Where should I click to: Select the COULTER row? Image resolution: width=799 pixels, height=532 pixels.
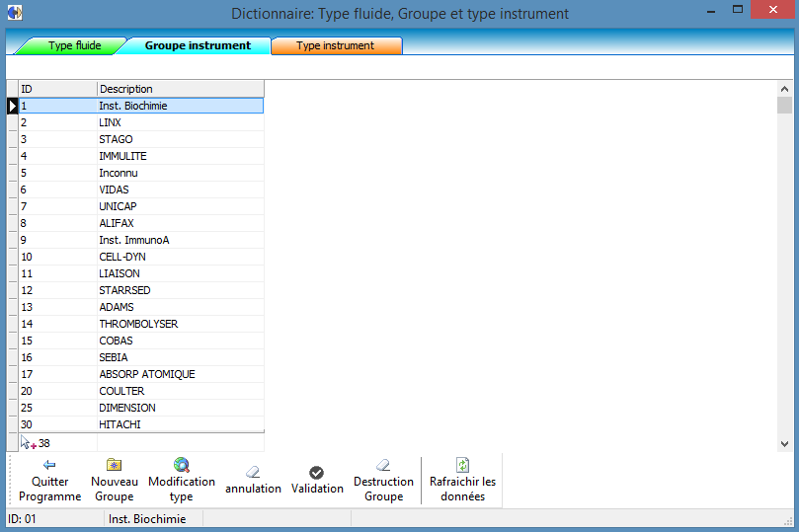(141, 392)
